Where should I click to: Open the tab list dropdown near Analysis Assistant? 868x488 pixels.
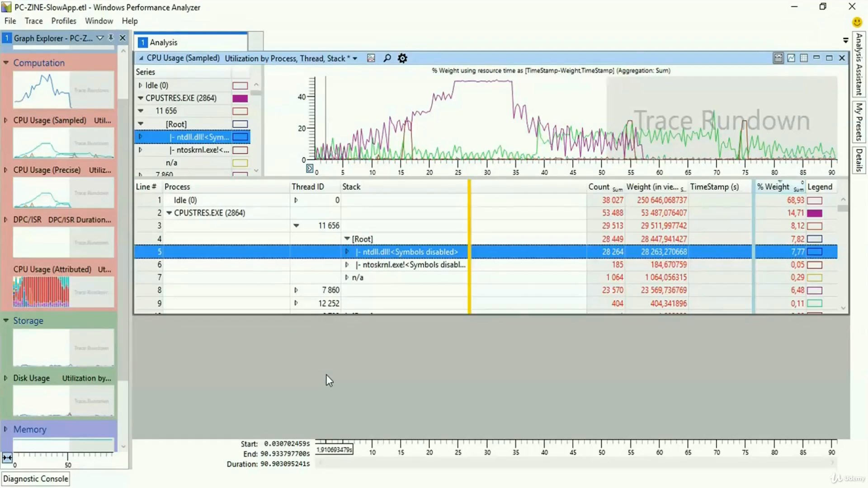tap(845, 41)
